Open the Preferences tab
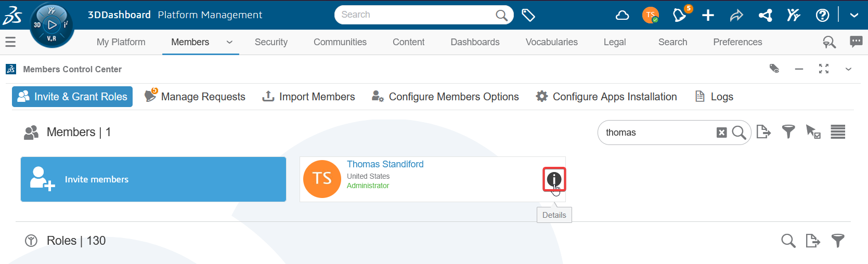This screenshot has height=264, width=868. 737,42
